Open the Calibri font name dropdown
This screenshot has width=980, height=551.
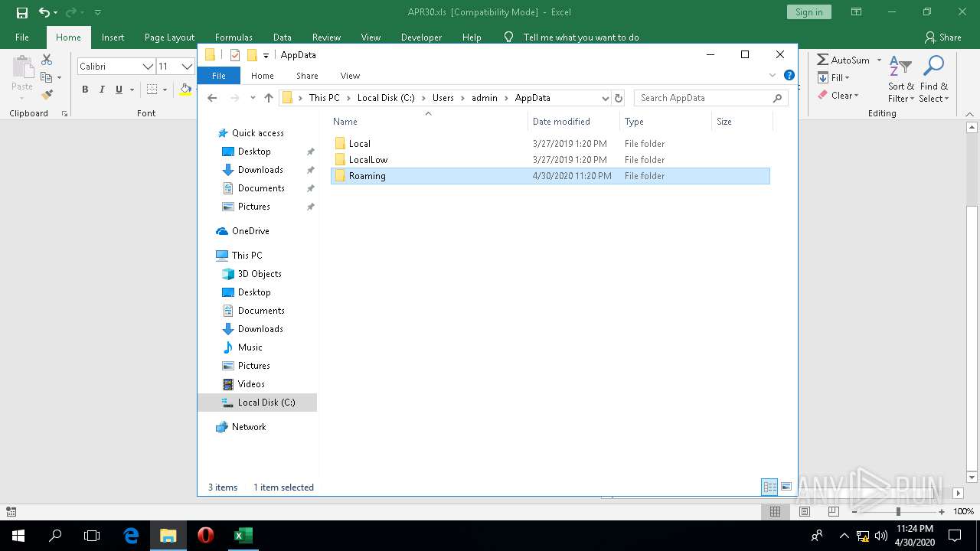(148, 67)
